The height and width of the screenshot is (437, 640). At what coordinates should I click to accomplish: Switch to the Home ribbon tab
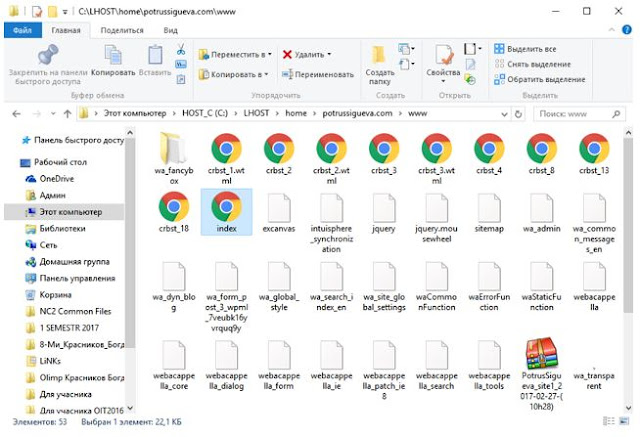(x=66, y=30)
